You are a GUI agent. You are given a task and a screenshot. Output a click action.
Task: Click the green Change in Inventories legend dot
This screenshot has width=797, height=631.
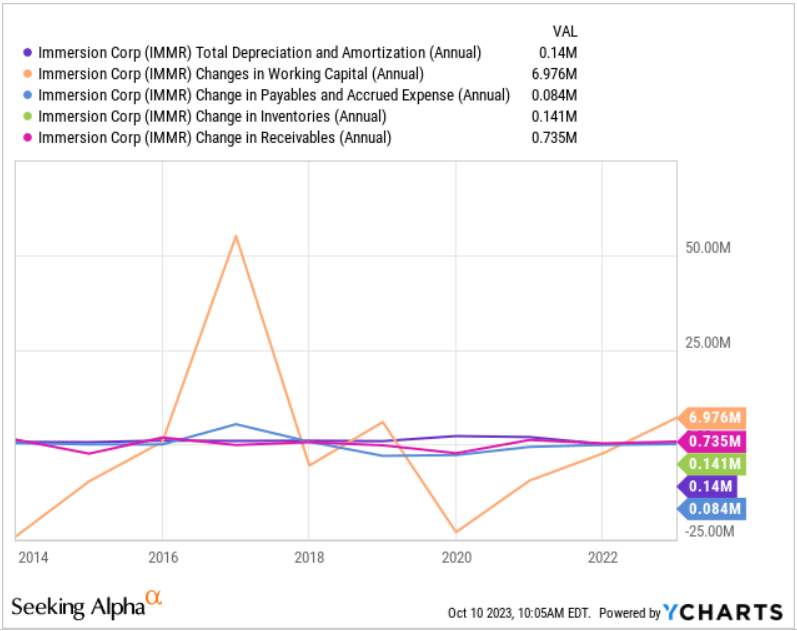pyautogui.click(x=27, y=116)
